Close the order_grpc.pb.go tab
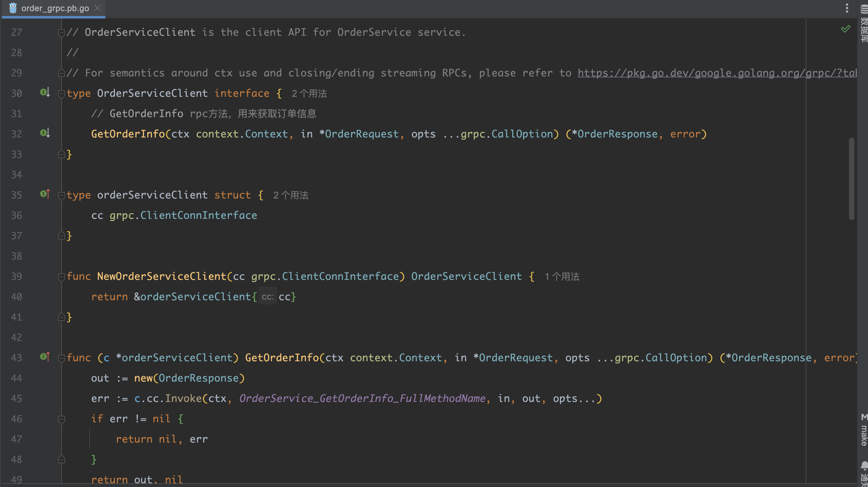868x487 pixels. 97,8
